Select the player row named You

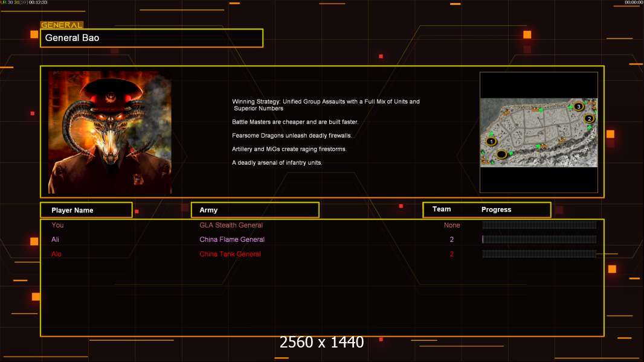tap(57, 225)
